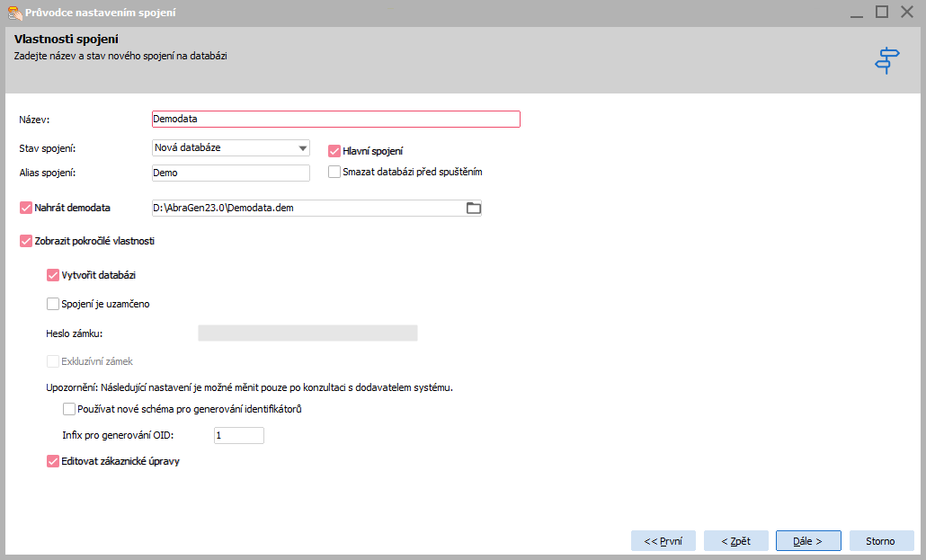
Task: Click the wizard app icon in title bar
Action: point(13,13)
